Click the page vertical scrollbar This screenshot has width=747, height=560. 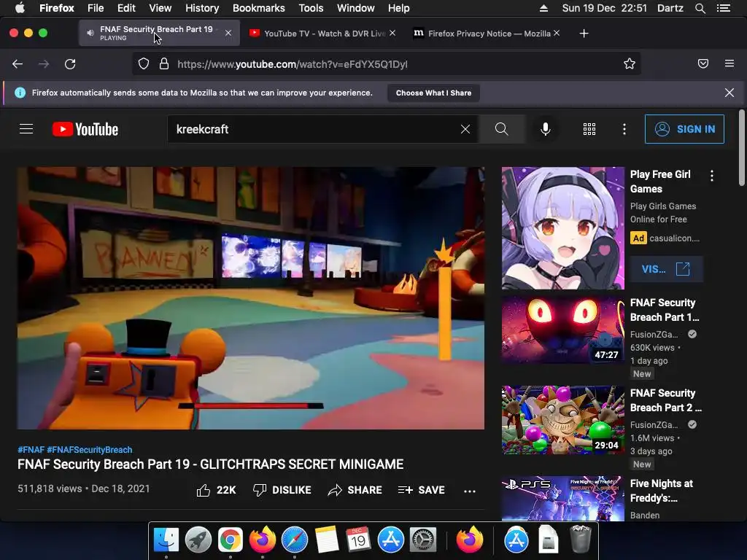click(741, 147)
